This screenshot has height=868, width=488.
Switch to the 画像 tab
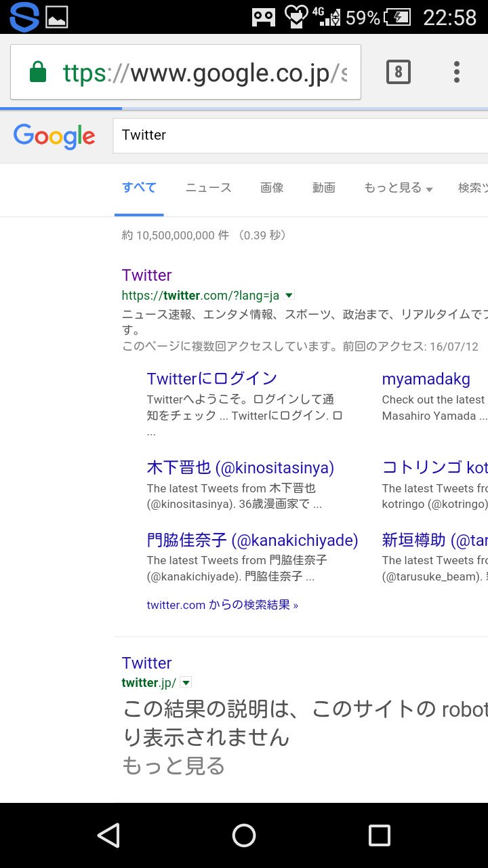[272, 188]
